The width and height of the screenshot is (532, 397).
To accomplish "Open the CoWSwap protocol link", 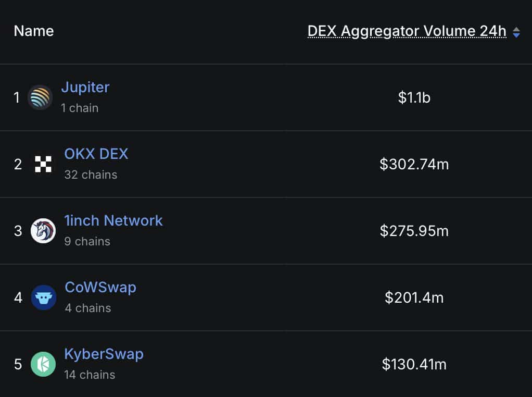I will [x=100, y=287].
